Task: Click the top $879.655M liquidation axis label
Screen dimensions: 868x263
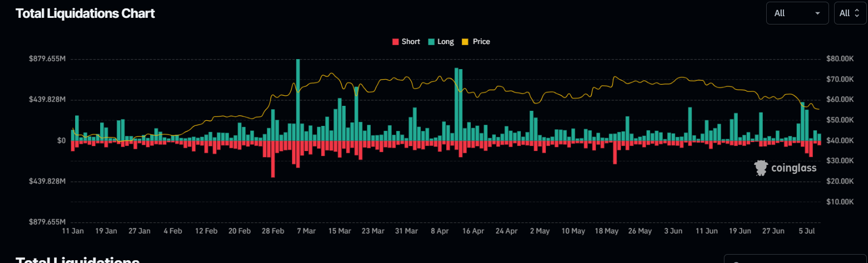Action: tap(47, 59)
